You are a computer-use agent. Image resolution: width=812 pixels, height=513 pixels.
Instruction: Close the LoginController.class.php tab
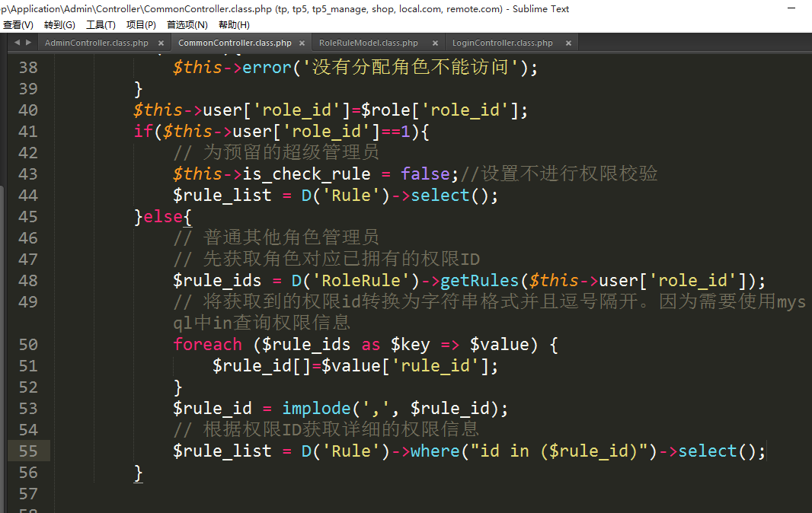click(x=569, y=43)
